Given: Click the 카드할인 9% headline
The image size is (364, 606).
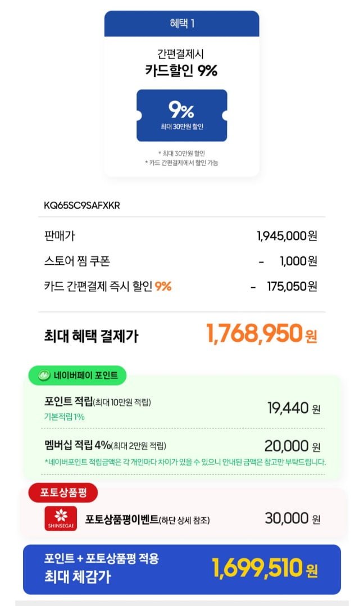Looking at the screenshot, I should tap(181, 71).
